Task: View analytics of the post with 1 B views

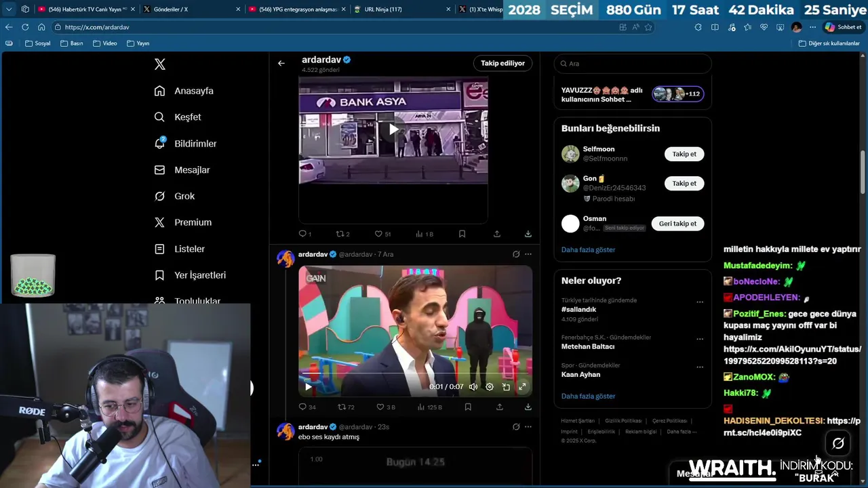Action: [425, 234]
